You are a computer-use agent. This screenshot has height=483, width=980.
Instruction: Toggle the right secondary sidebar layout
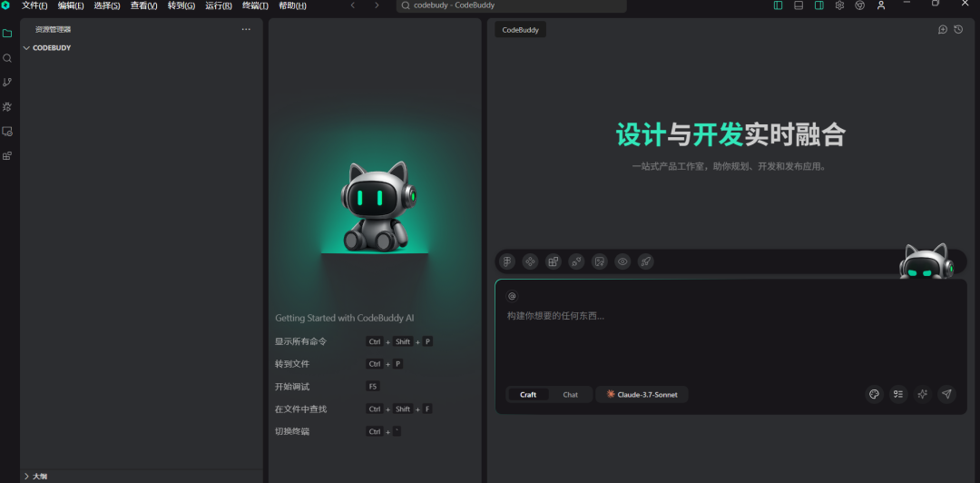pyautogui.click(x=818, y=5)
